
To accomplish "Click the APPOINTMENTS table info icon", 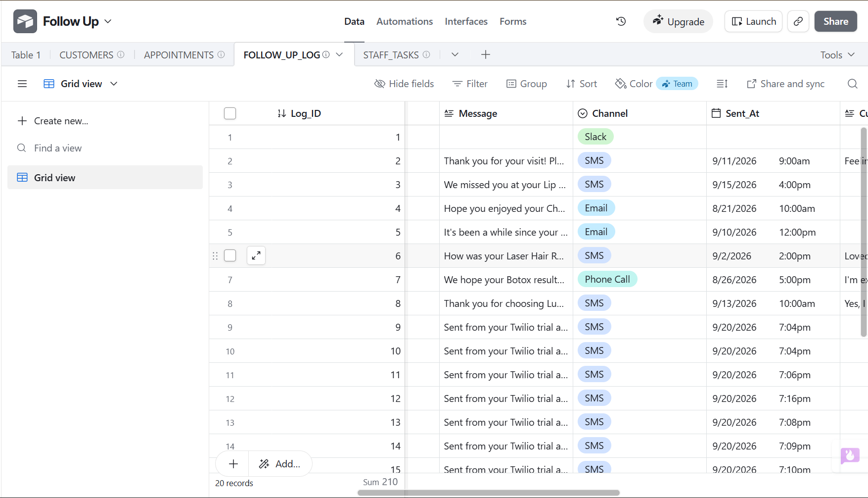I will [221, 54].
